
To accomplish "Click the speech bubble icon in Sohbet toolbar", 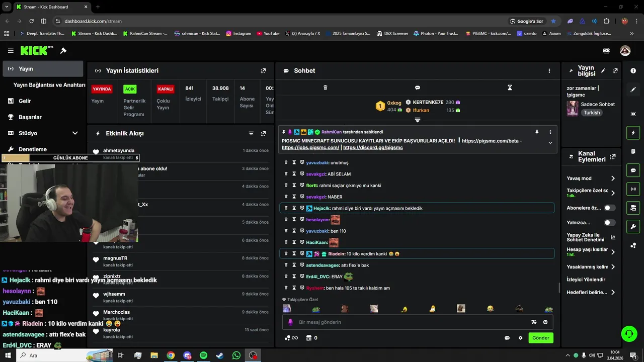I will click(418, 87).
